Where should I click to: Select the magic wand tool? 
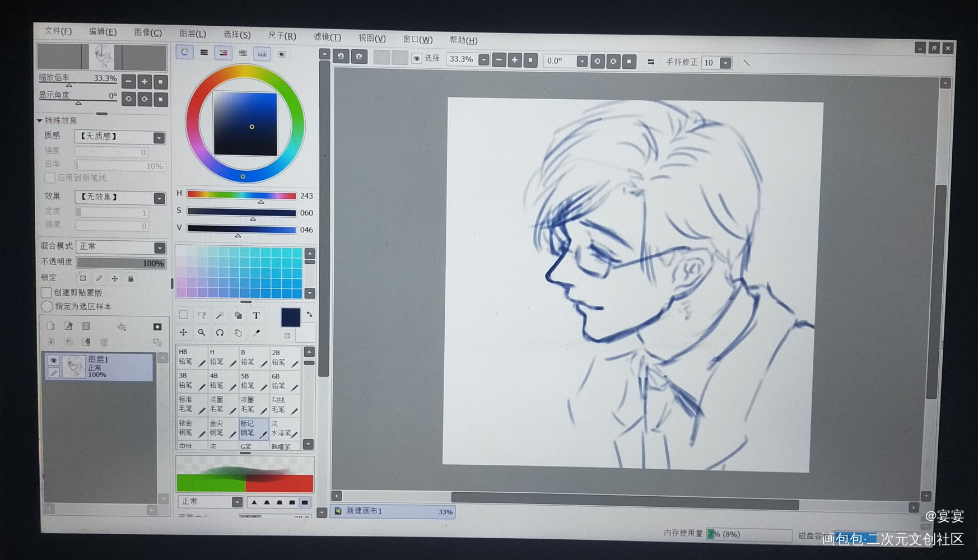click(220, 315)
